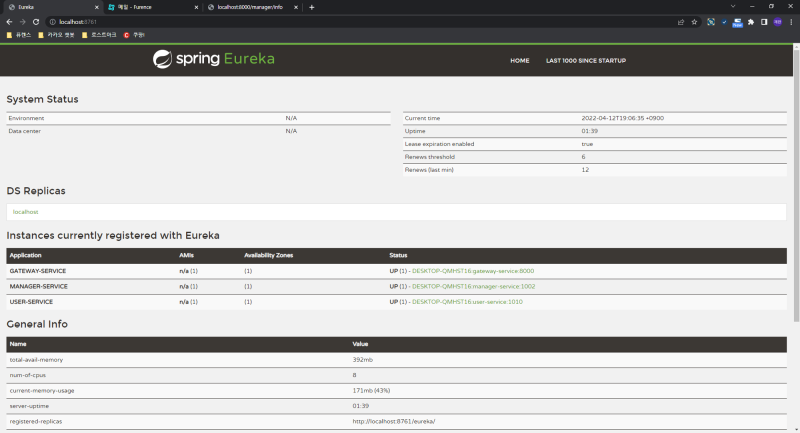
Task: Open the 카카오 챗봇 bookmark folder
Action: coord(56,35)
